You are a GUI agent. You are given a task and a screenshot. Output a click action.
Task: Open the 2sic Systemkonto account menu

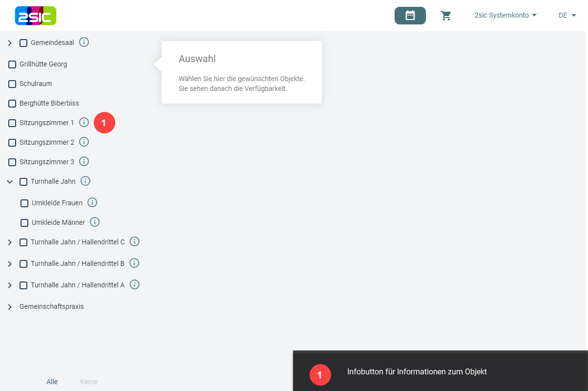[x=505, y=15]
